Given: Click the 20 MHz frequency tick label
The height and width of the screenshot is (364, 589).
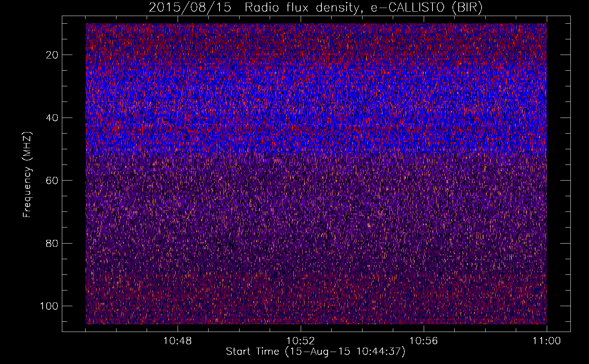Looking at the screenshot, I should 52,55.
